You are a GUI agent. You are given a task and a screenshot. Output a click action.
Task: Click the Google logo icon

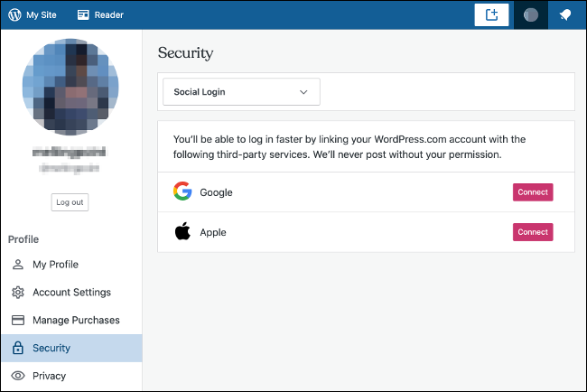[x=183, y=192]
